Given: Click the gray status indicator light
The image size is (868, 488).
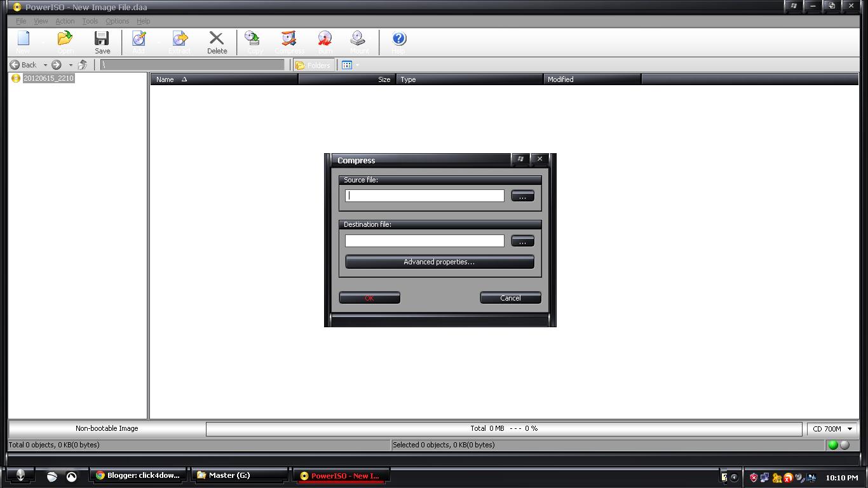Looking at the screenshot, I should pos(844,445).
